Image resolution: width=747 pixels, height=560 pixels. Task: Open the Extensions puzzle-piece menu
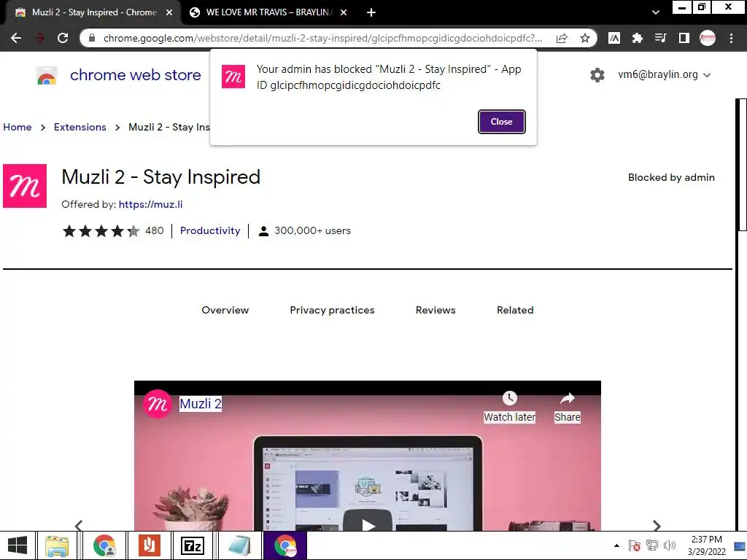pos(637,38)
